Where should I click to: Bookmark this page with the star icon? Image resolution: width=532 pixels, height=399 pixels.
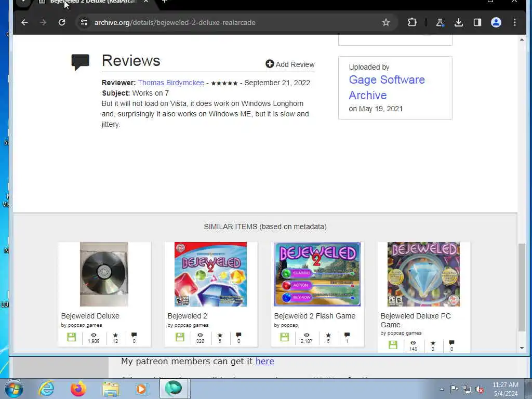(x=386, y=22)
